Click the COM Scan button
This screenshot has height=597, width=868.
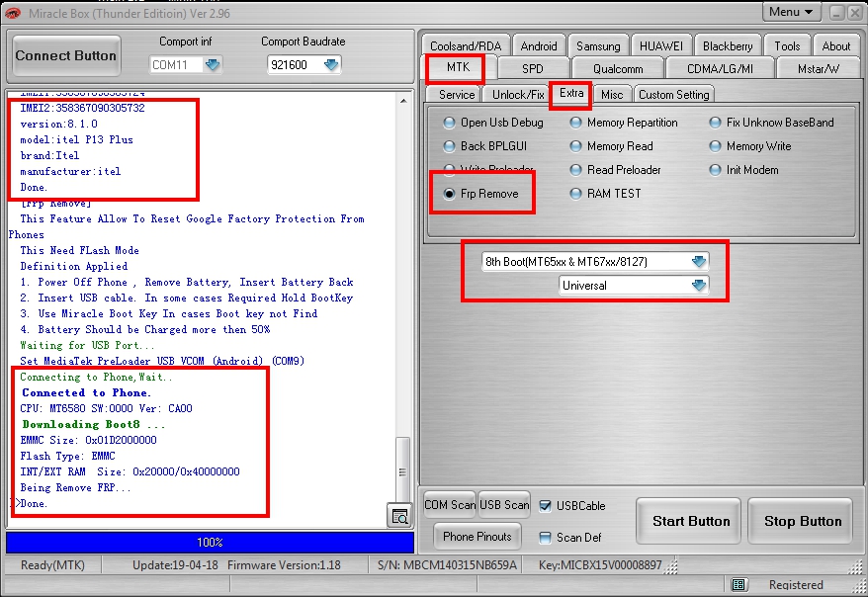[x=450, y=505]
